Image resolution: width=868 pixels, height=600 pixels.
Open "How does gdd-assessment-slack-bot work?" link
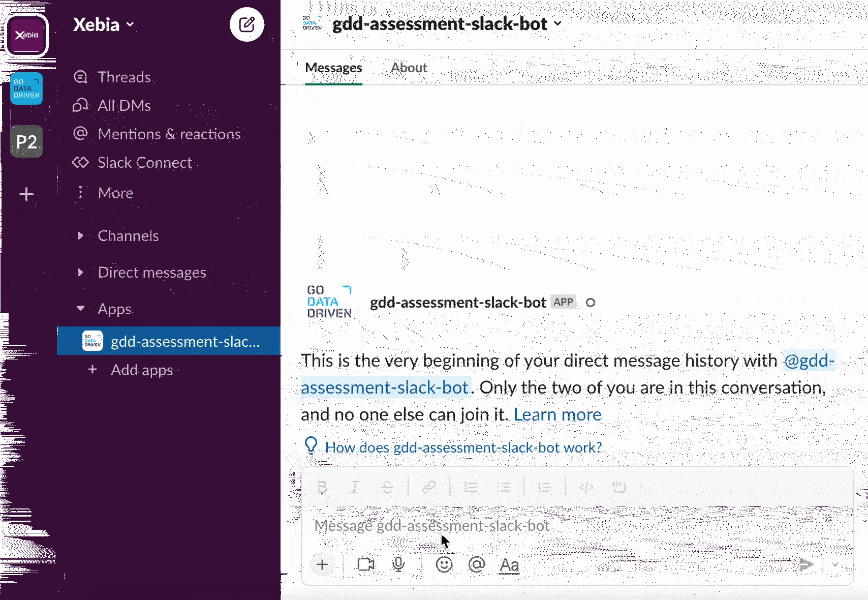(x=463, y=447)
